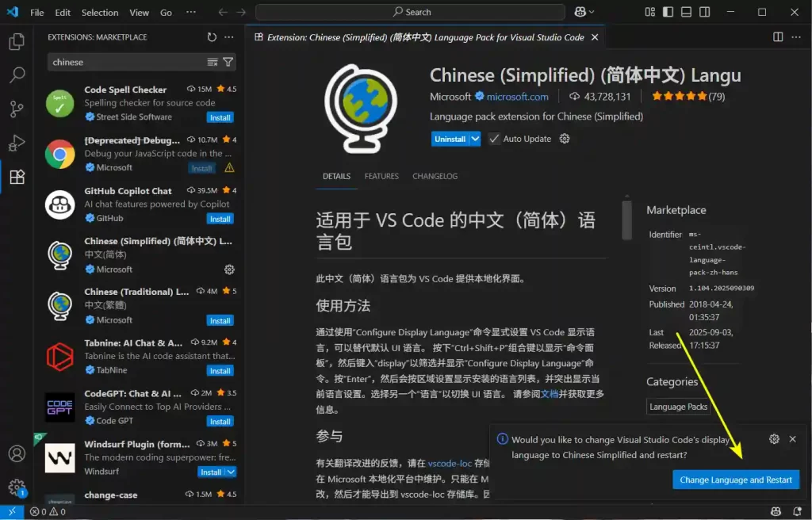812x520 pixels.
Task: Open the Search view in activity bar
Action: point(16,75)
